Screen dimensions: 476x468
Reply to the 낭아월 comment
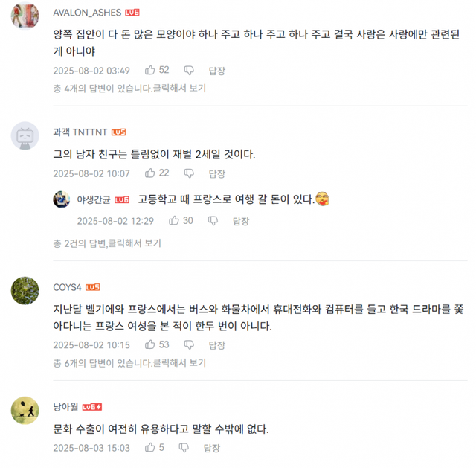pyautogui.click(x=211, y=448)
